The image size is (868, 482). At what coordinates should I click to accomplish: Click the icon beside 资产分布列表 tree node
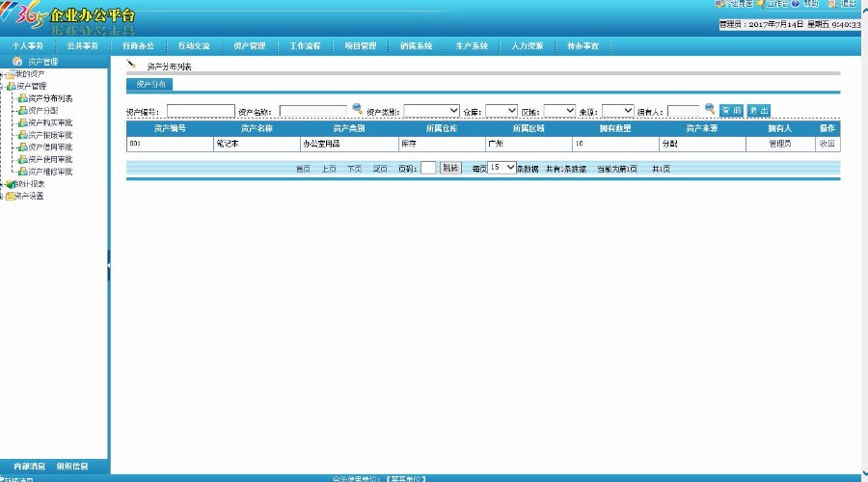(23, 98)
